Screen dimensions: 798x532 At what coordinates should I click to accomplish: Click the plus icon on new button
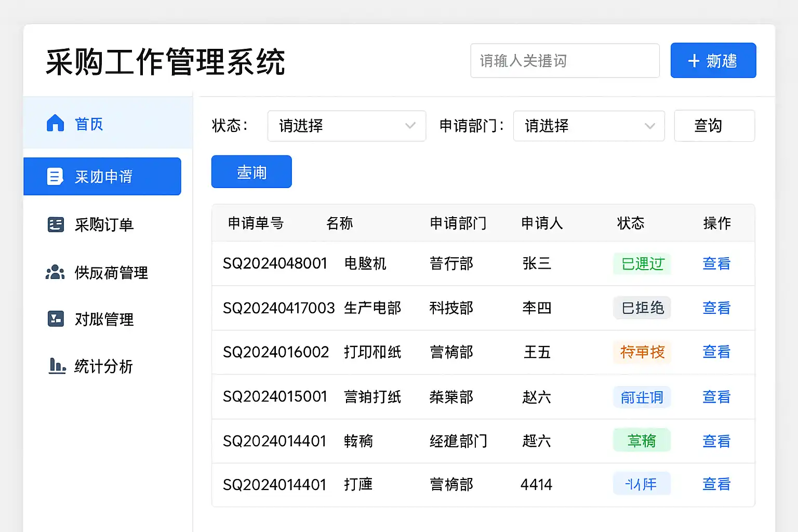[x=694, y=61]
